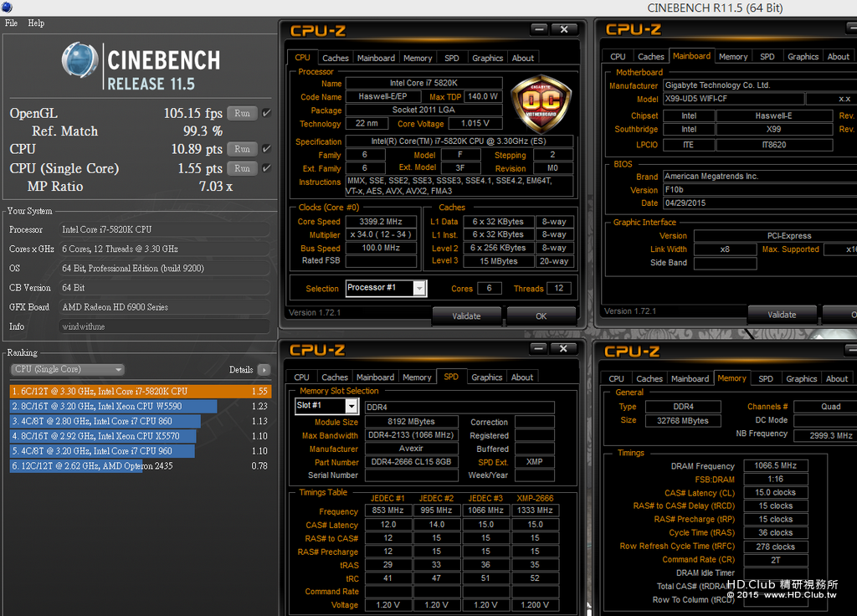Open the CPU (Single Core) ranking dropdown
This screenshot has width=857, height=616.
68,369
